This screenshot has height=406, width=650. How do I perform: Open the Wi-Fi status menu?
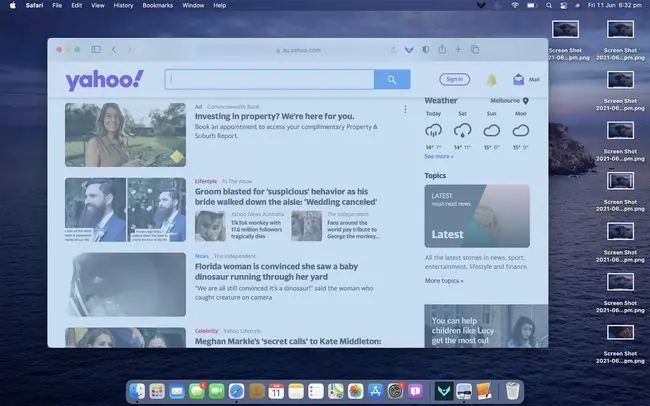click(515, 5)
